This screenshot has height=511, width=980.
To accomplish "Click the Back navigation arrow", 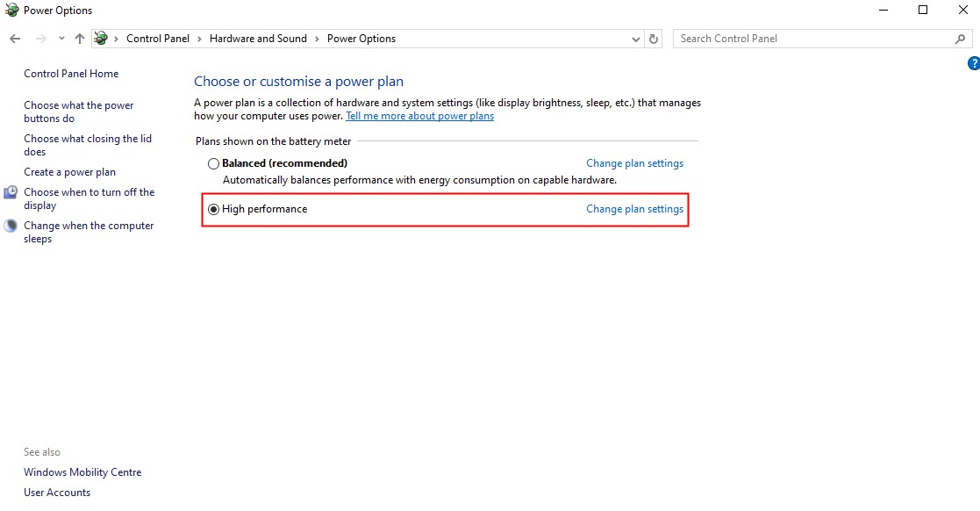I will coord(15,39).
